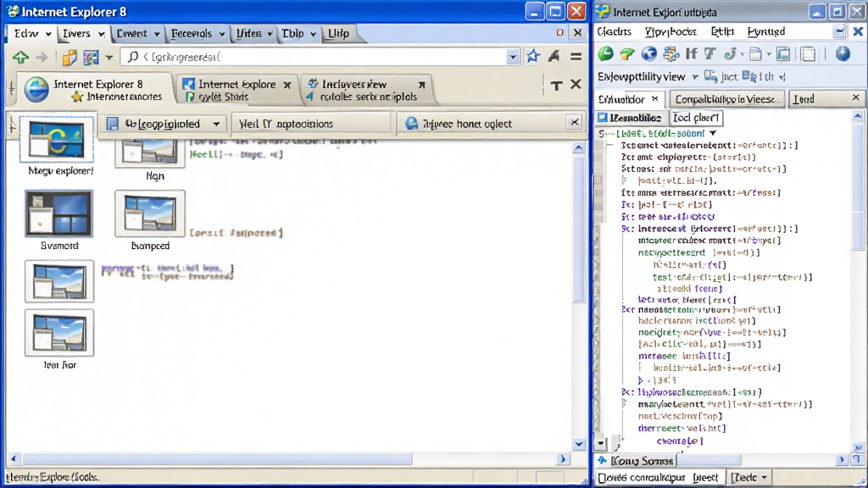
Task: Open the yellow folder icon in the left toolbar
Action: [x=70, y=57]
